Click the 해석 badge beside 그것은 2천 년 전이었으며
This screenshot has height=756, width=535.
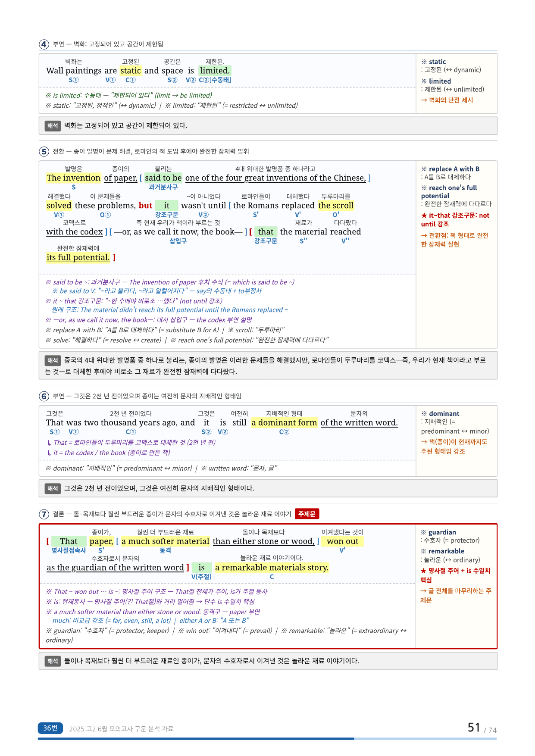click(53, 488)
